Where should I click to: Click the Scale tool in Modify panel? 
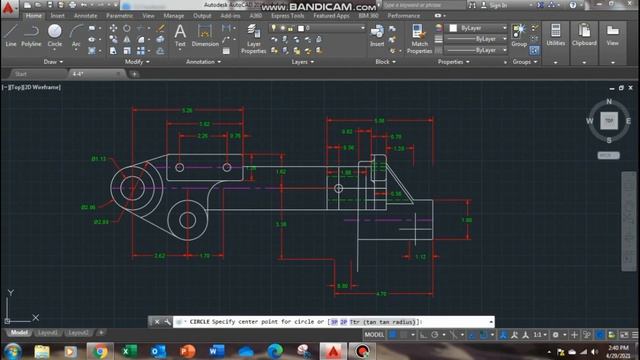[127, 51]
